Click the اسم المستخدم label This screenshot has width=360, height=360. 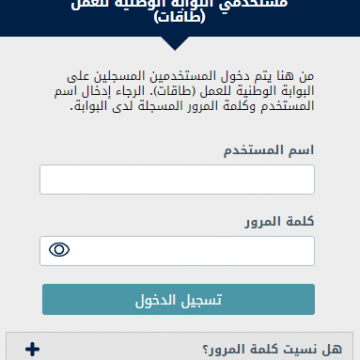pos(269,150)
